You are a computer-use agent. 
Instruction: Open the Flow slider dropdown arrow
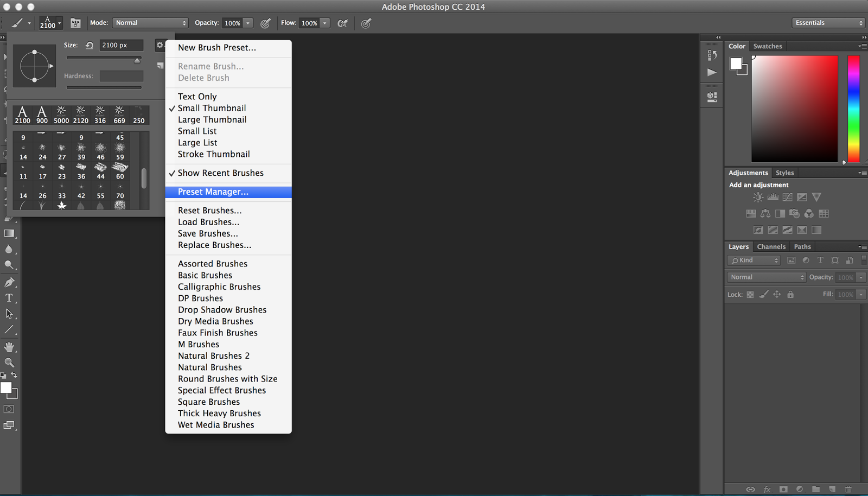coord(325,23)
